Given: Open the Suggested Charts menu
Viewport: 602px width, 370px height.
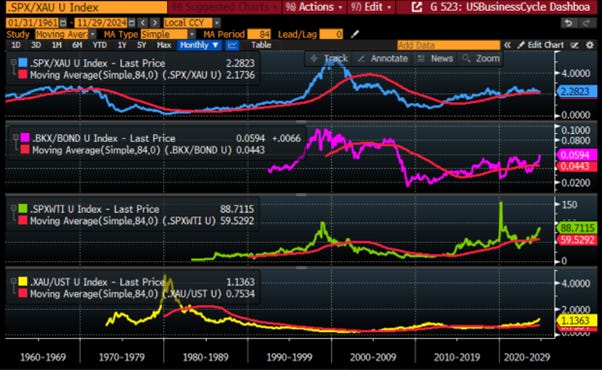Looking at the screenshot, I should click(225, 7).
